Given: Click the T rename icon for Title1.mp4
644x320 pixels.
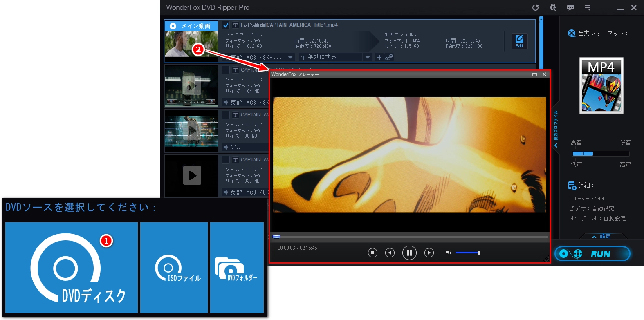Looking at the screenshot, I should (x=235, y=25).
